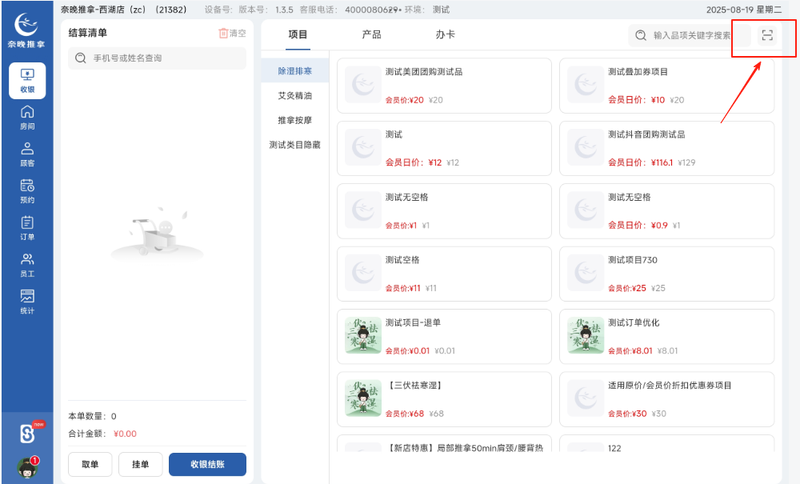
Task: Open the user avatar with notification badge
Action: coord(28,467)
